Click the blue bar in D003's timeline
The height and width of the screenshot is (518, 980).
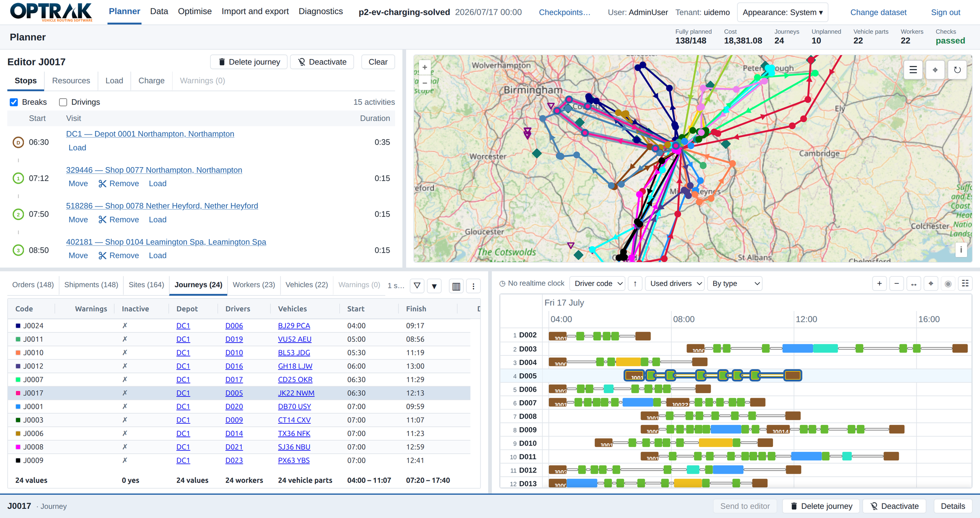pyautogui.click(x=797, y=349)
